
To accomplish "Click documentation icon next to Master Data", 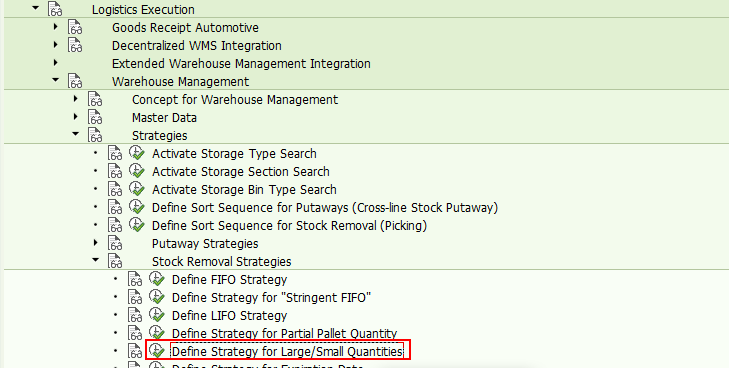I will (x=95, y=118).
